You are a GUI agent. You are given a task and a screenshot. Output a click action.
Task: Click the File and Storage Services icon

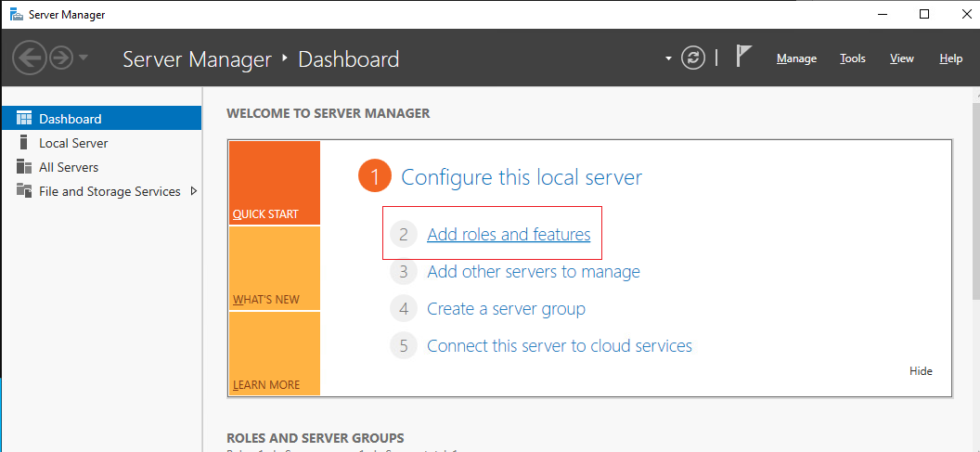[x=24, y=191]
